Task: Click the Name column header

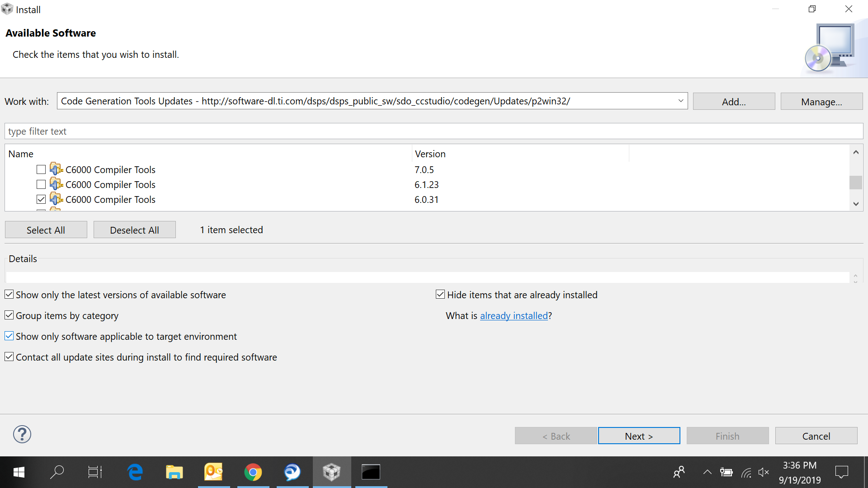Action: point(208,154)
